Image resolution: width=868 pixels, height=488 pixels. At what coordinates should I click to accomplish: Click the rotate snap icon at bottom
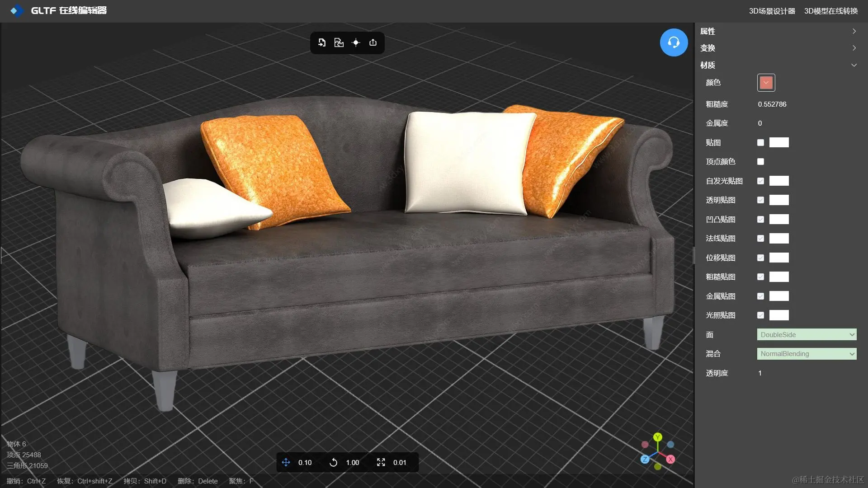(x=333, y=462)
